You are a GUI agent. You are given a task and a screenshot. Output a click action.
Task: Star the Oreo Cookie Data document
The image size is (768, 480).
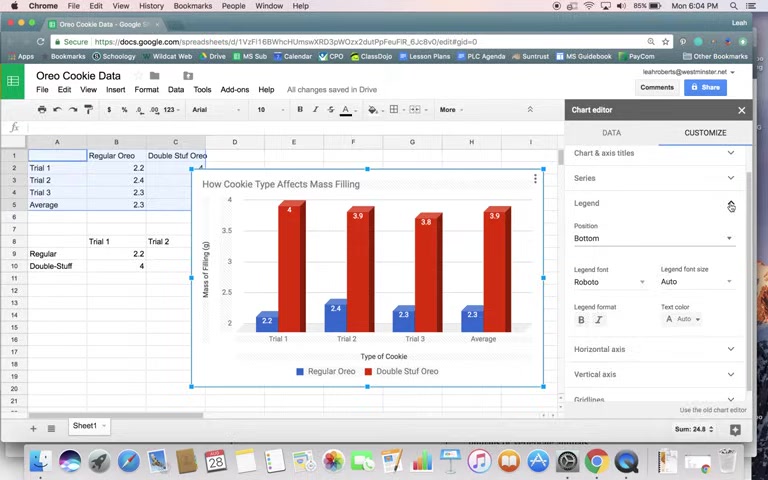139,75
